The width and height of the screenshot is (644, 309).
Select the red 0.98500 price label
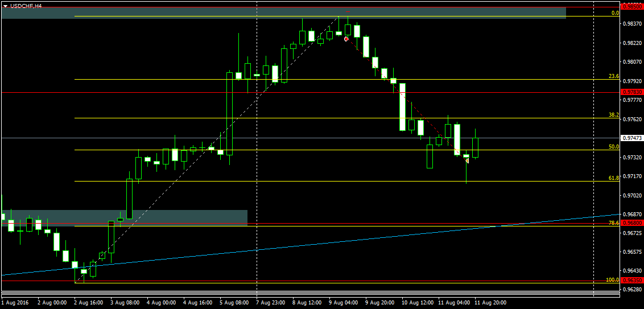[633, 7]
